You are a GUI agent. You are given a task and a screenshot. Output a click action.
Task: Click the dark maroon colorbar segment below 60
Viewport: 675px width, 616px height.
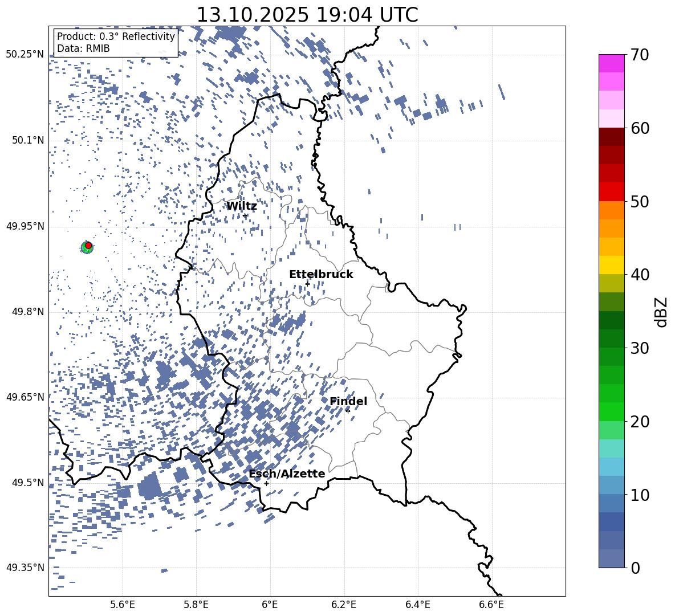[612, 137]
